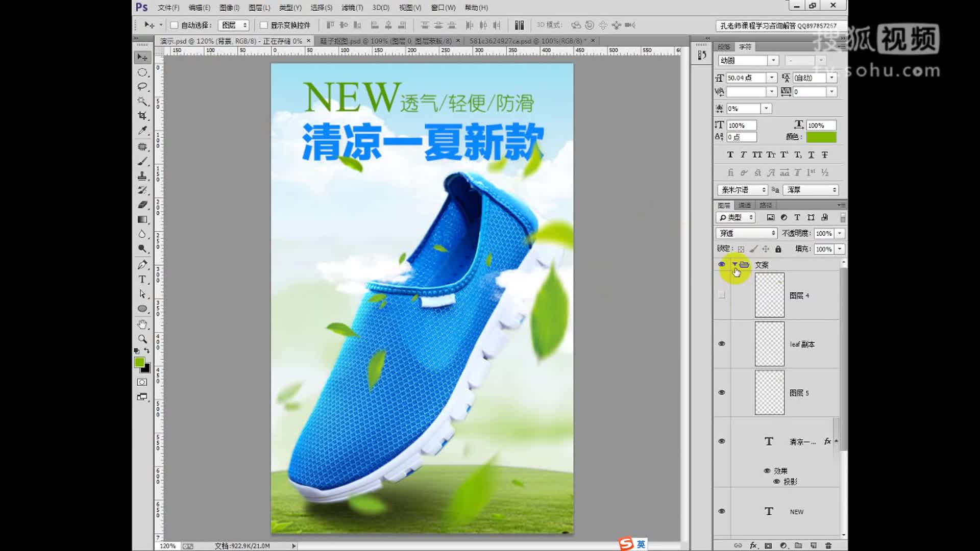Toggle 投影 effect visibility
Image resolution: width=980 pixels, height=551 pixels.
pyautogui.click(x=776, y=482)
